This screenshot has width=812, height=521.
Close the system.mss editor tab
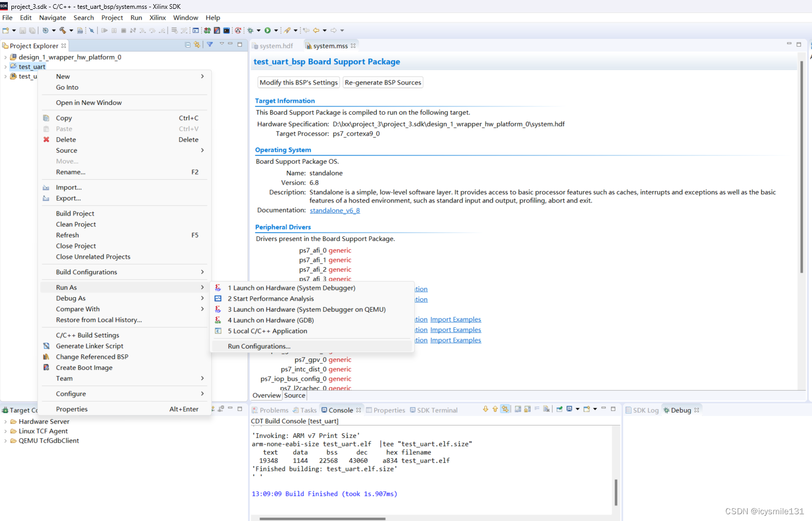353,46
